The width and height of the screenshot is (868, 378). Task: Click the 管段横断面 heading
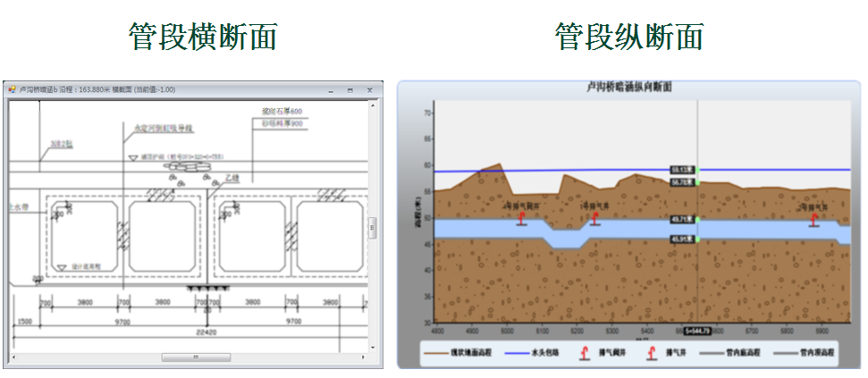pos(203,37)
